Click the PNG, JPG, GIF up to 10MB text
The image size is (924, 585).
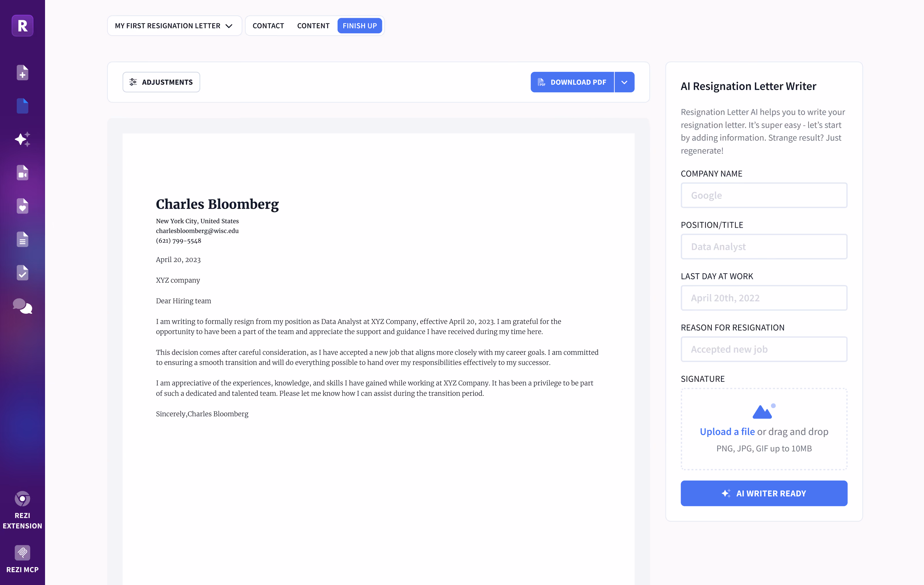764,448
